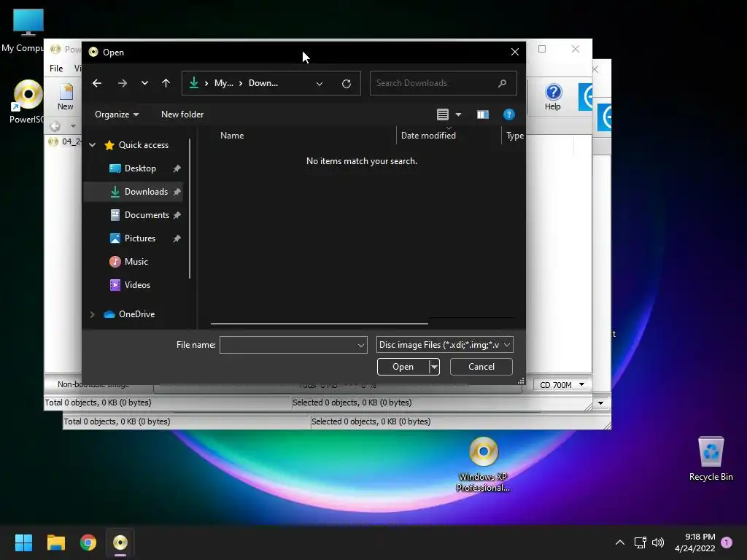This screenshot has width=747, height=560.
Task: Expand address bar previous locations dropdown
Action: (x=320, y=83)
